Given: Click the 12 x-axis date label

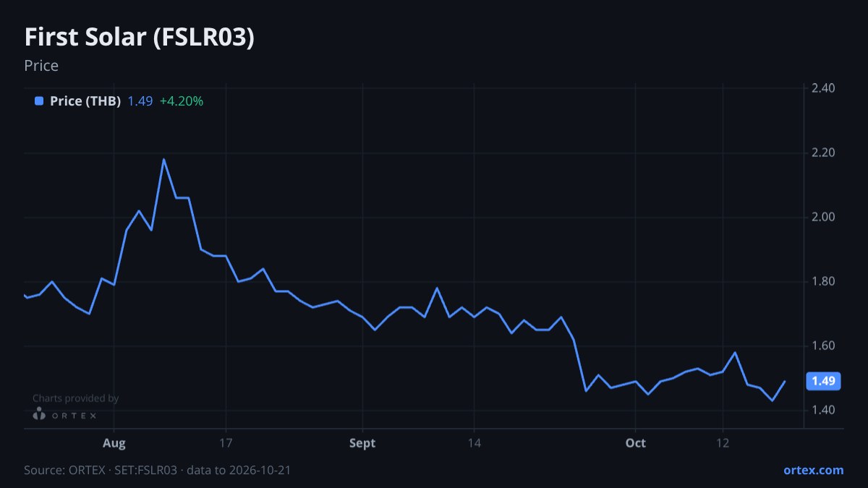Looking at the screenshot, I should pyautogui.click(x=723, y=443).
